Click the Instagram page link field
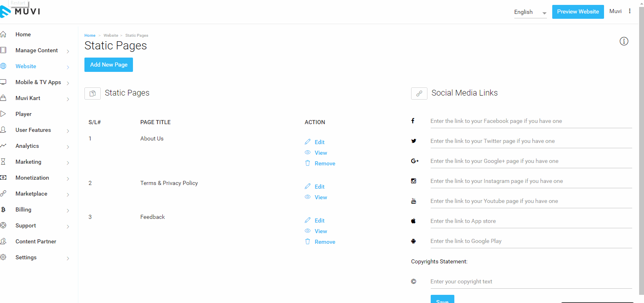Image resolution: width=644 pixels, height=303 pixels. (x=531, y=181)
